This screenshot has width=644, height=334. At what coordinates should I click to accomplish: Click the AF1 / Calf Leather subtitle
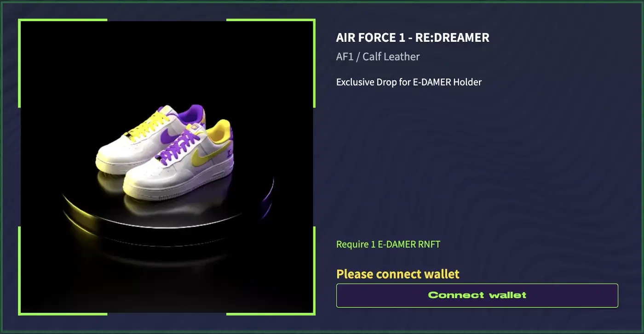[x=378, y=57]
